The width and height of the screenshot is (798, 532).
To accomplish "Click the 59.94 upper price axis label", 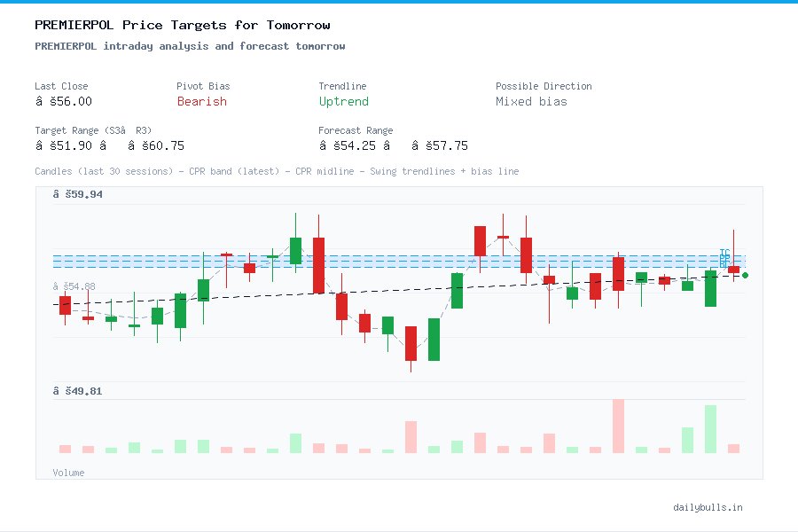I will click(x=77, y=194).
